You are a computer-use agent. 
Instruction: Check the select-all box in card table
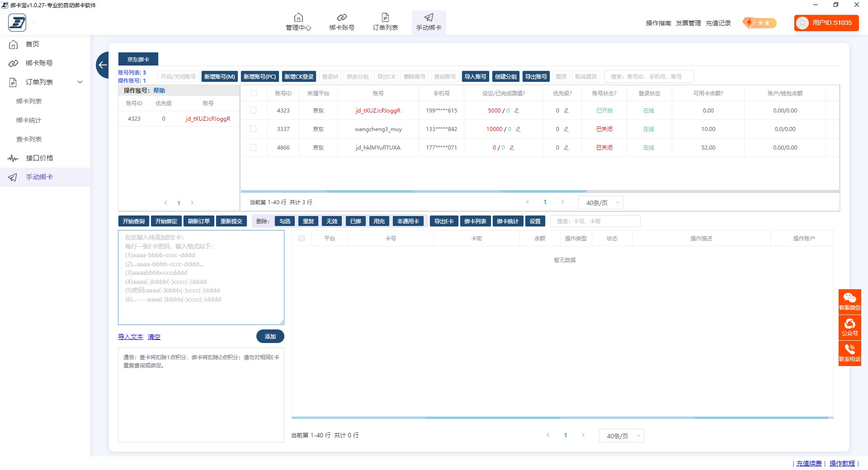point(302,238)
